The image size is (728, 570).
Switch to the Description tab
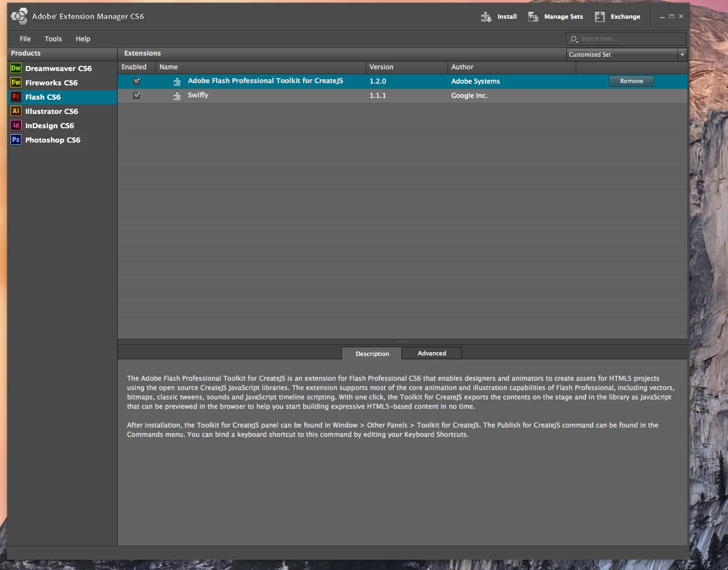click(x=372, y=353)
